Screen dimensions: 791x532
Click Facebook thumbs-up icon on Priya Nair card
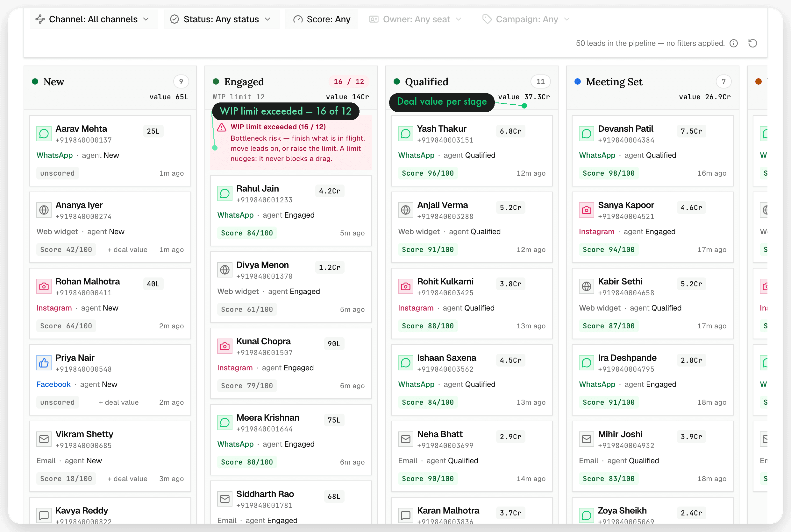[44, 363]
